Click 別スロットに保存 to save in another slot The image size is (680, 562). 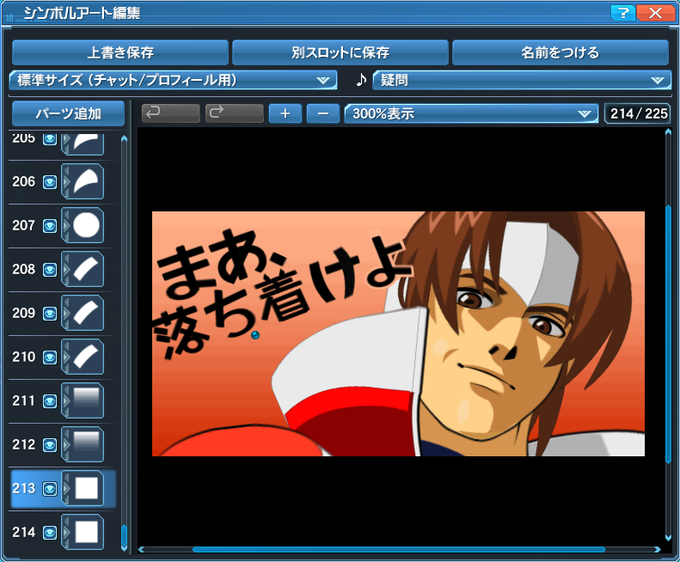point(340,52)
